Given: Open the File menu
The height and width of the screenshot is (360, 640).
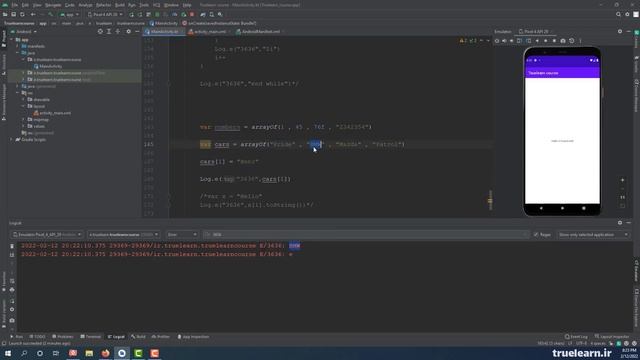Looking at the screenshot, I should tap(15, 5).
